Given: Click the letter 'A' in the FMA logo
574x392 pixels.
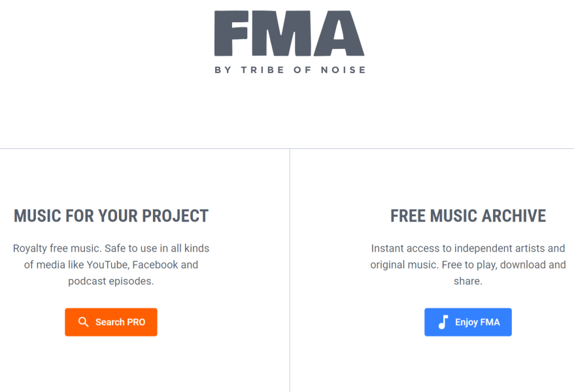Looking at the screenshot, I should pos(339,33).
